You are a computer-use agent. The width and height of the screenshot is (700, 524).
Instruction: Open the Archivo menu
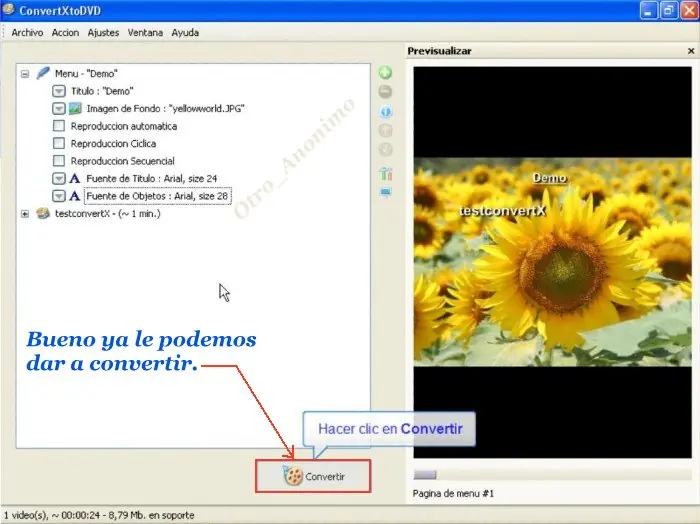[27, 33]
